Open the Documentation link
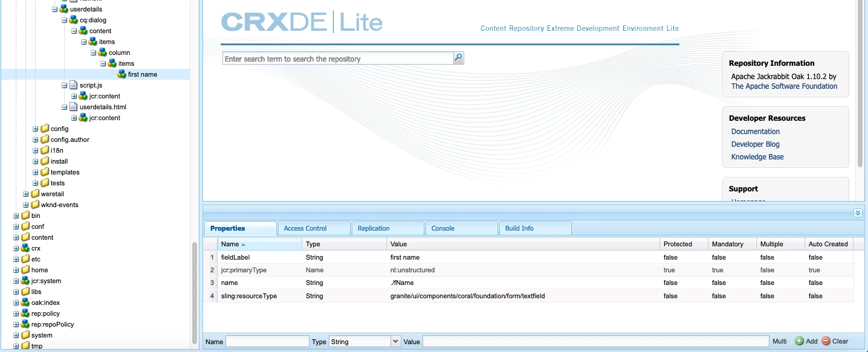 click(x=756, y=132)
